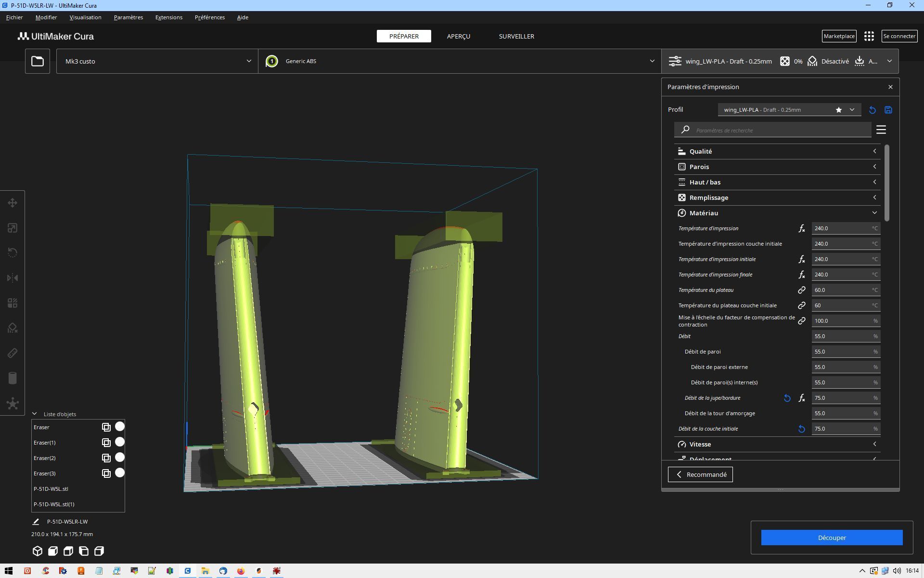Edit the Température d'impression value field
The width and height of the screenshot is (924, 578).
[846, 228]
